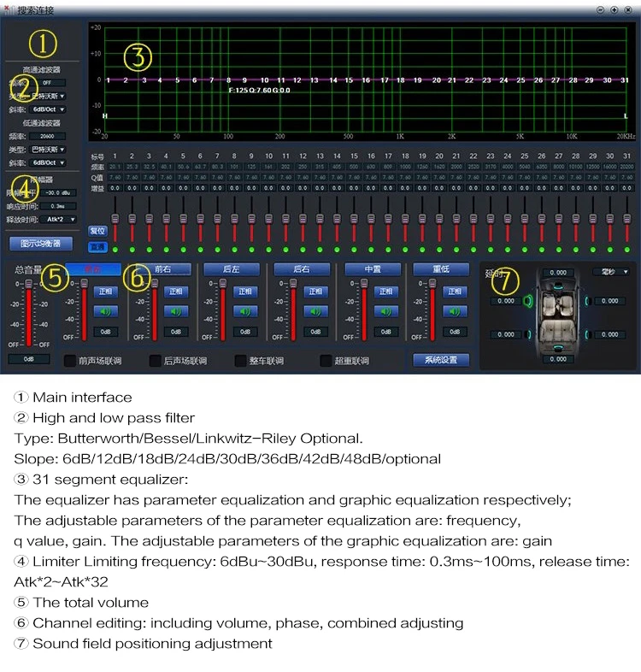Viewport: 641px width, 672px height.
Task: Toggle the green LED under EQ band 18
Action: click(405, 250)
